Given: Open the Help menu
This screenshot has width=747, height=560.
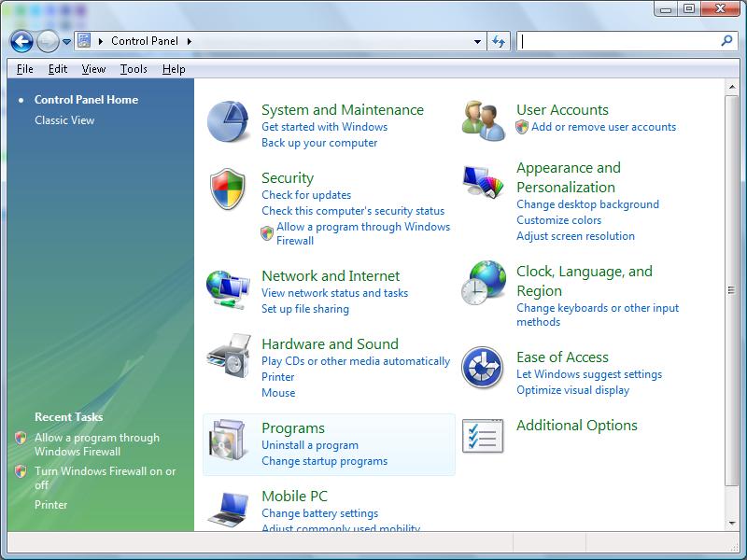Looking at the screenshot, I should click(x=174, y=69).
